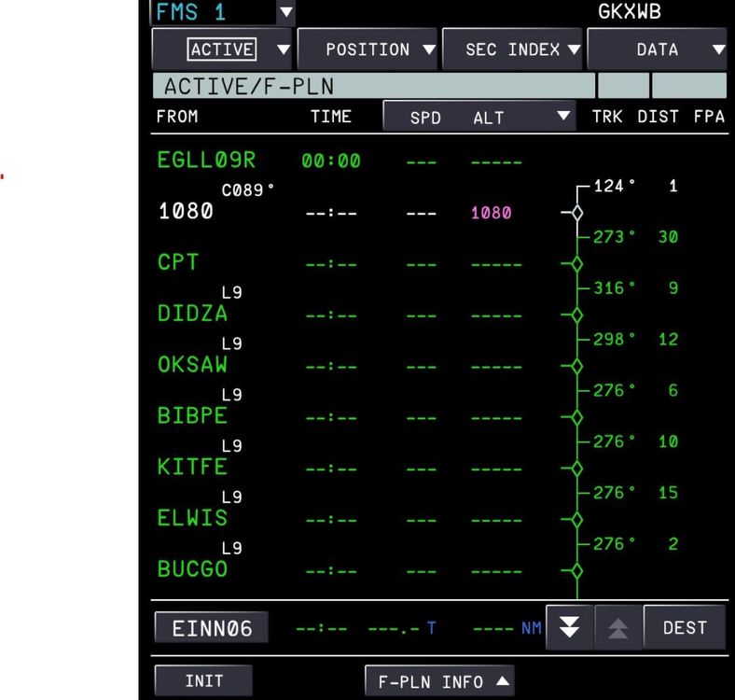Click the DIDZA waypoint diamond symbol
The width and height of the screenshot is (735, 700).
[576, 315]
